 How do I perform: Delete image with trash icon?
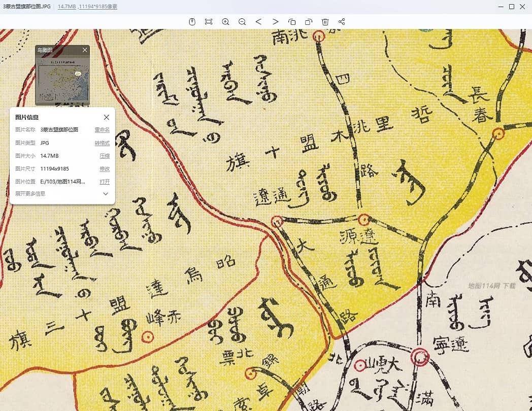point(325,22)
